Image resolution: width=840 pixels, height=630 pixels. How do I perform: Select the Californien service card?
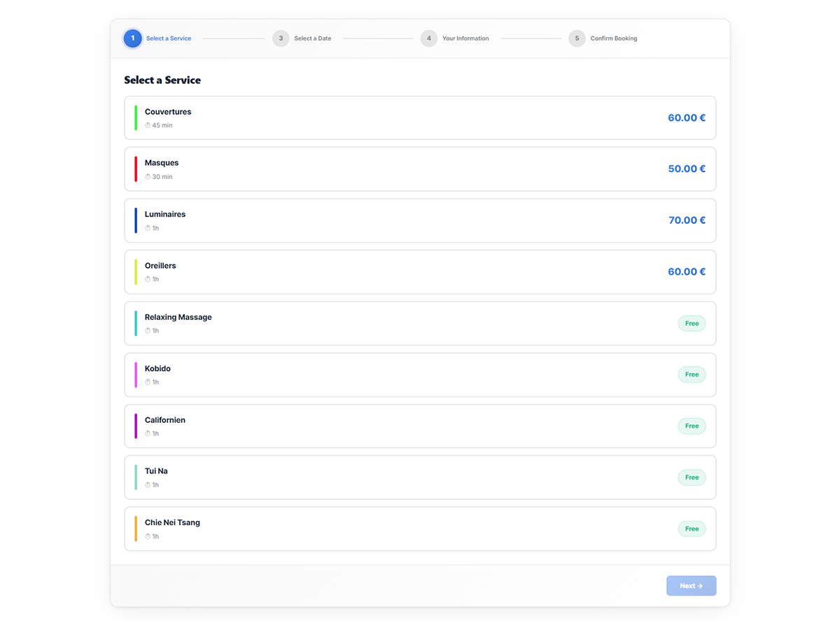tap(420, 426)
